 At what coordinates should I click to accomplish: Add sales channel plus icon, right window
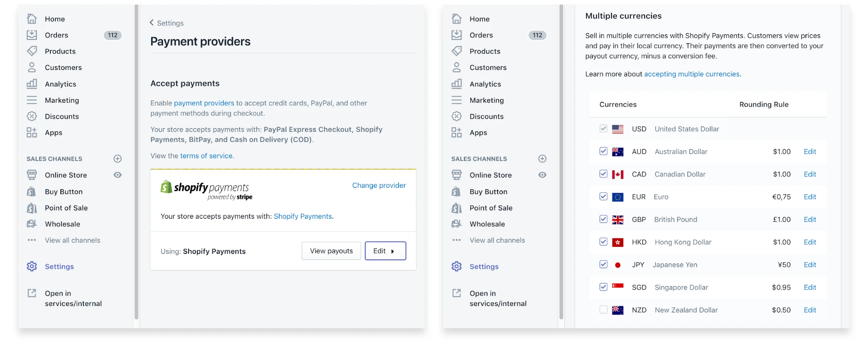click(542, 159)
